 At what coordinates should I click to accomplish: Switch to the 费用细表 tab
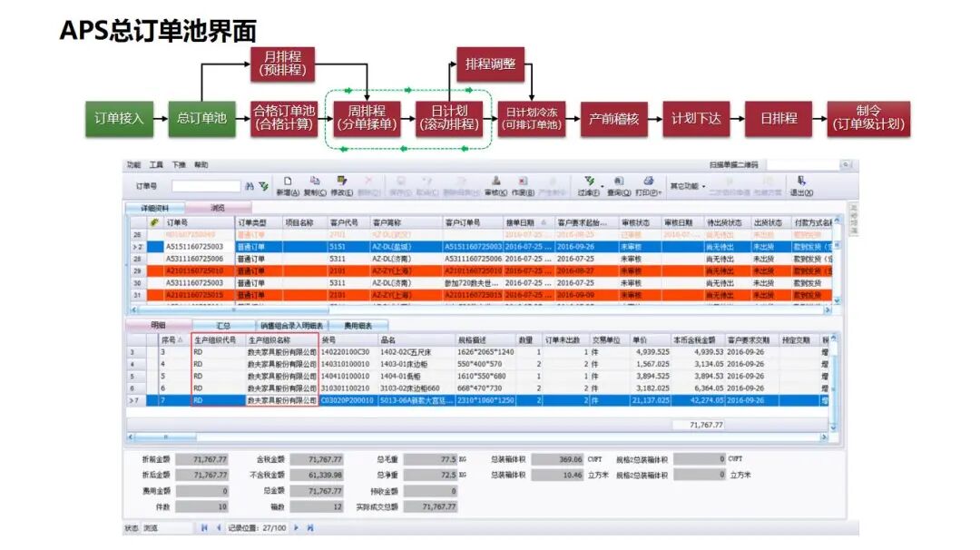click(358, 326)
